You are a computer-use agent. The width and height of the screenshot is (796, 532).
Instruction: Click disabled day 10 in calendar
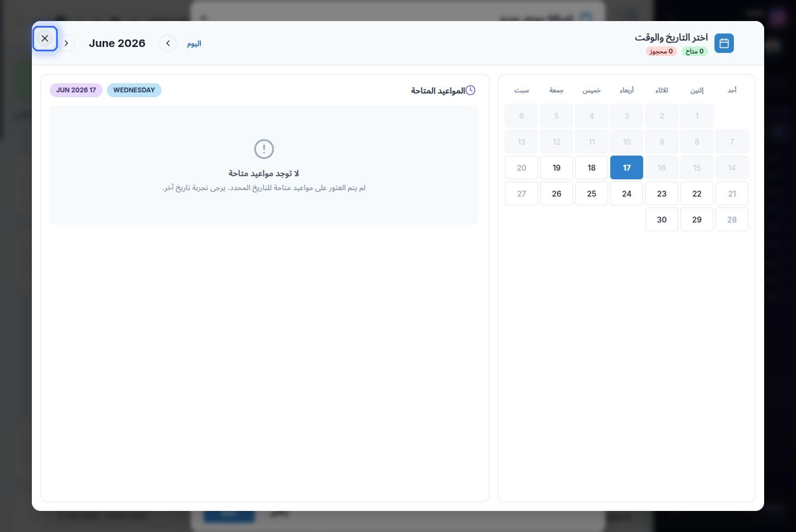626,142
